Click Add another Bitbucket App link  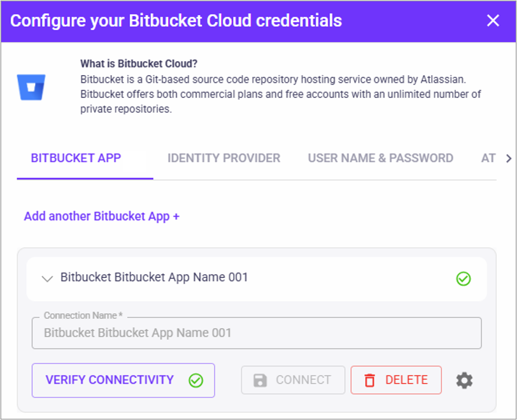click(102, 216)
